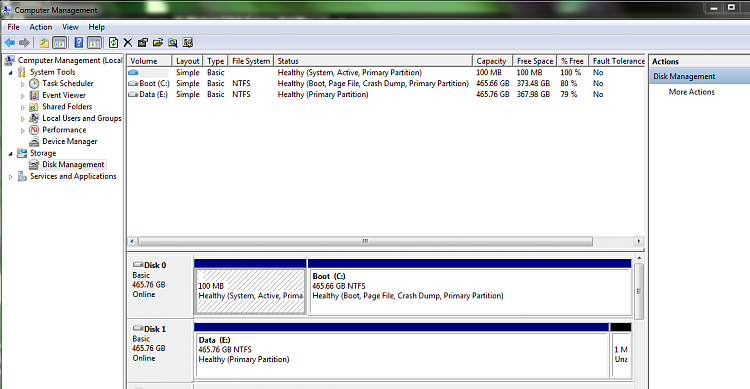Select the 1 MB unallocated block on Disk 1
Screen dimensions: 750x389
(621, 351)
